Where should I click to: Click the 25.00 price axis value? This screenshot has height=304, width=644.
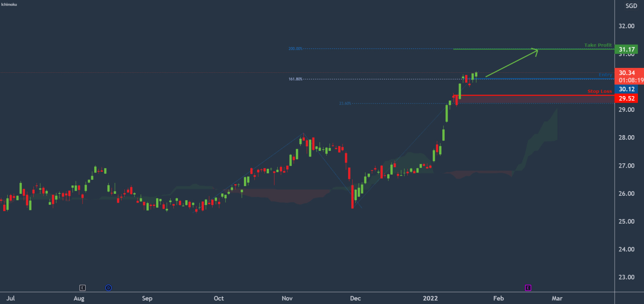[626, 222]
